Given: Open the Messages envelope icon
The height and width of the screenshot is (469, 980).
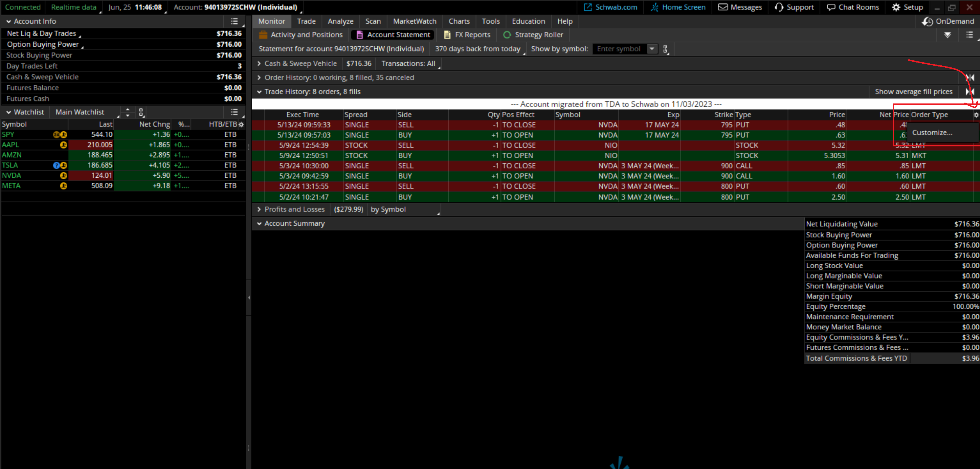Looking at the screenshot, I should [723, 7].
